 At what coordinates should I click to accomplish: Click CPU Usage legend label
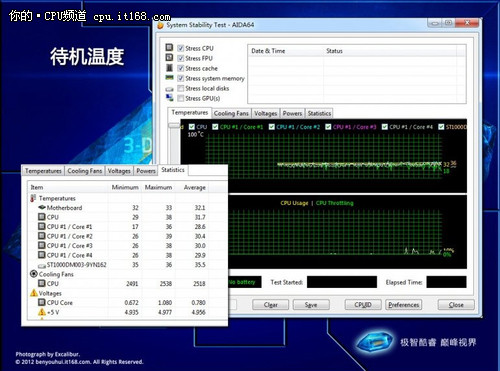[x=294, y=203]
